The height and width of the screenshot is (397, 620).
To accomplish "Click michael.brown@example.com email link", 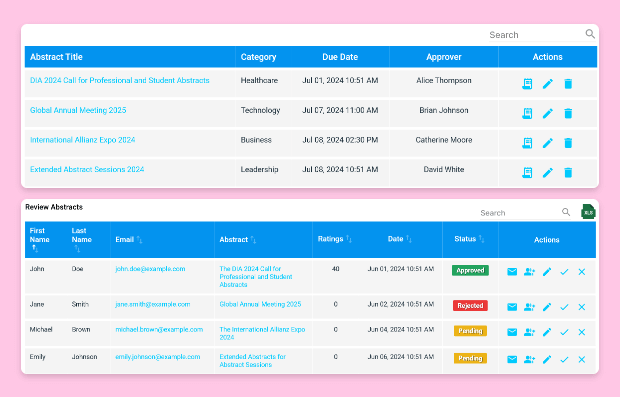I will point(159,329).
